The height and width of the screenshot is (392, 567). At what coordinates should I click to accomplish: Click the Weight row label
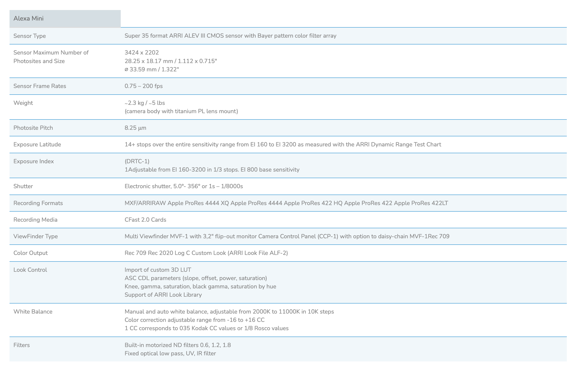point(23,103)
